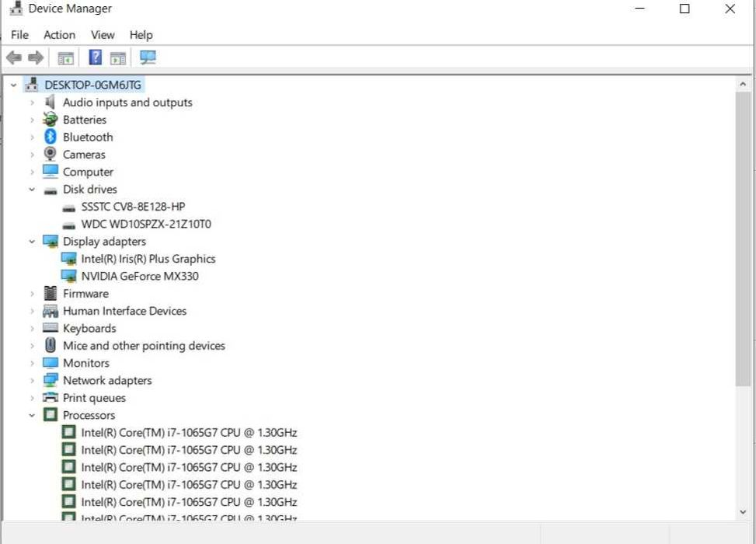756x544 pixels.
Task: Select the Computer category label
Action: tap(88, 172)
